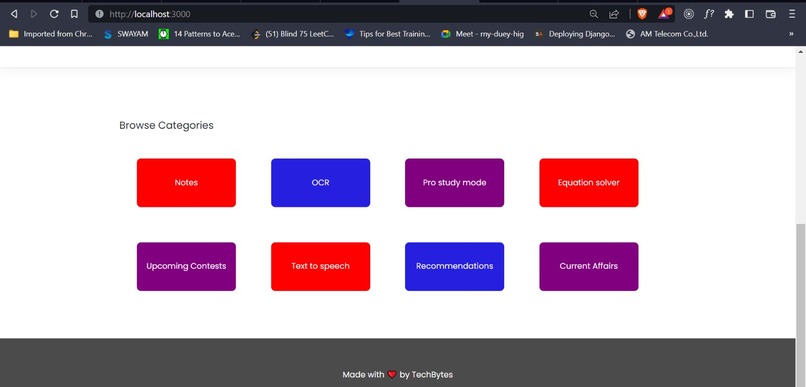The width and height of the screenshot is (806, 387).
Task: Launch the Text to speech category
Action: [x=320, y=266]
